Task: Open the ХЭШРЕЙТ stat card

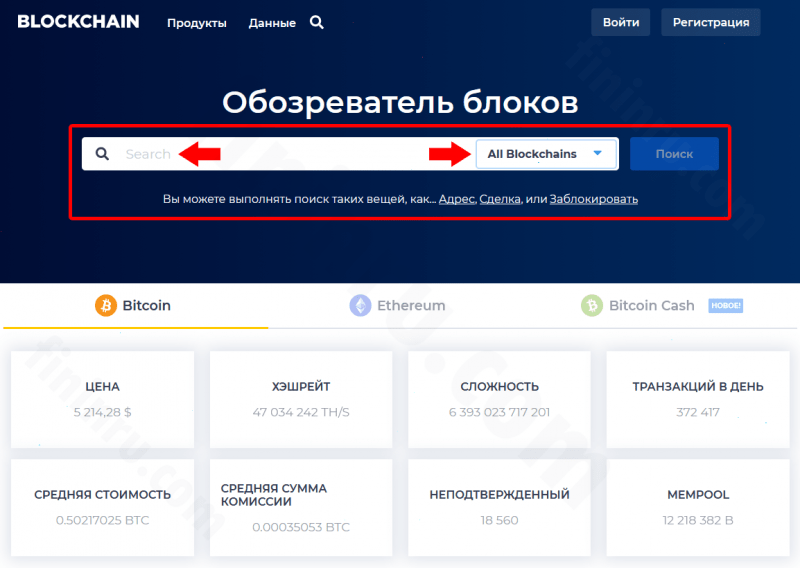Action: point(301,399)
